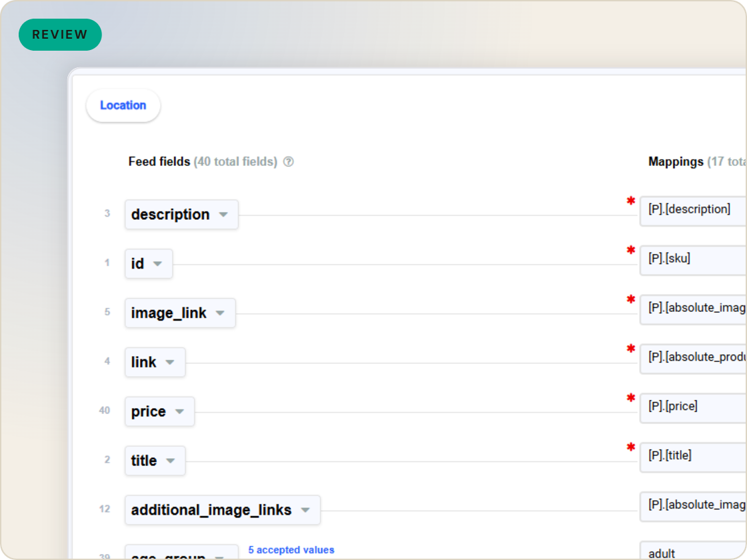Open the 5 accepted values link

click(x=291, y=550)
